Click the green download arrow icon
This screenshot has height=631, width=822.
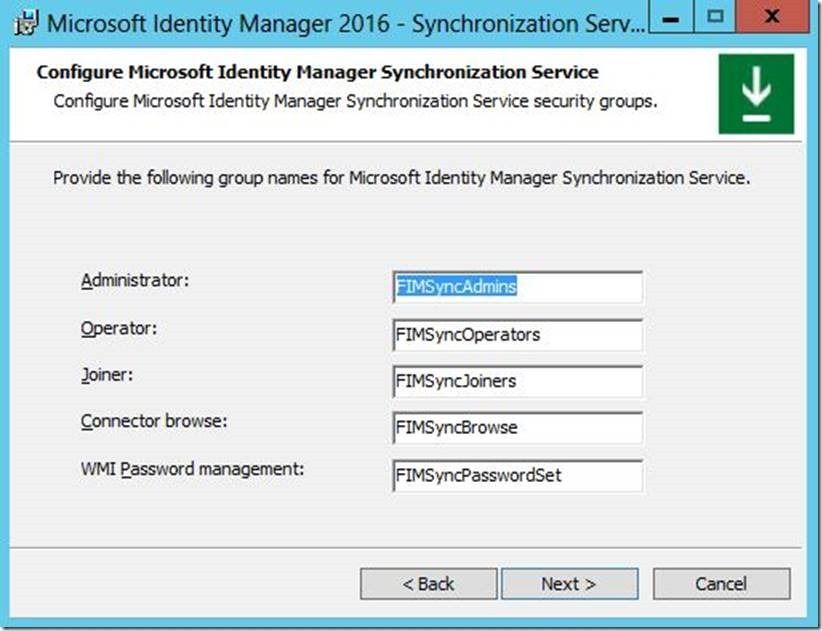pos(756,94)
